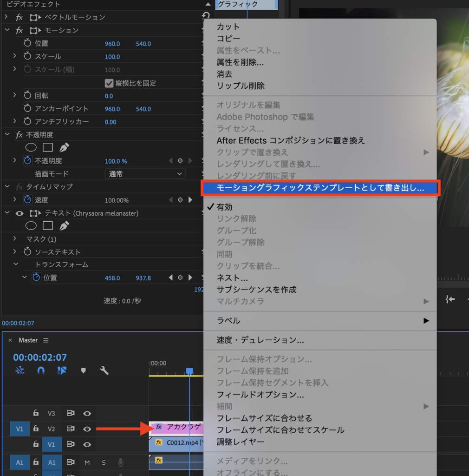Click the timeline playhead marker

(x=189, y=370)
